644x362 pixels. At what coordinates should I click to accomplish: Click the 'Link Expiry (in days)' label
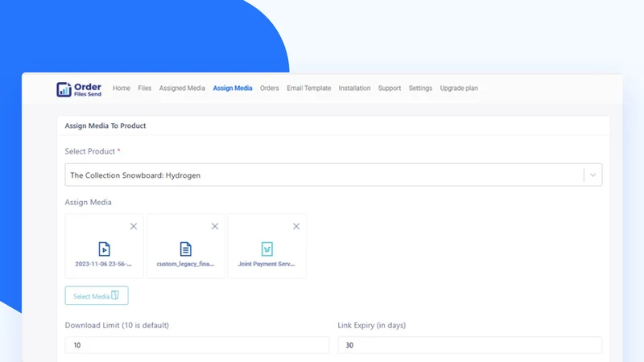click(372, 325)
